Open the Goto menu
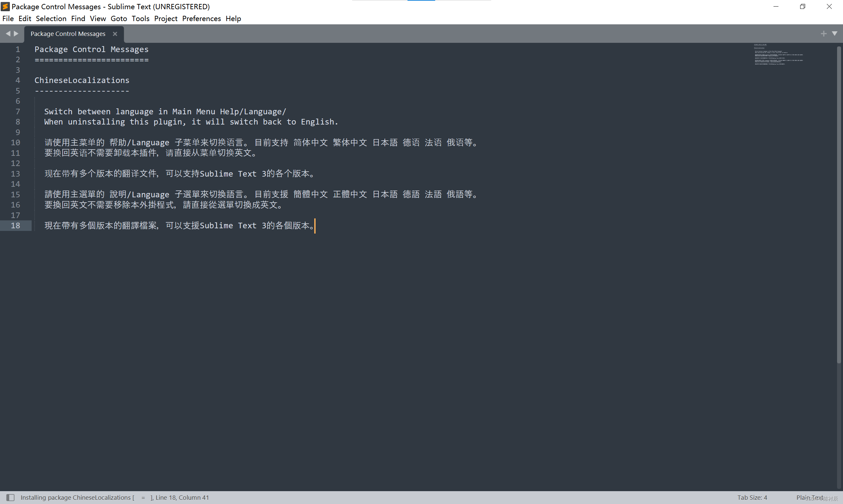 coord(119,19)
